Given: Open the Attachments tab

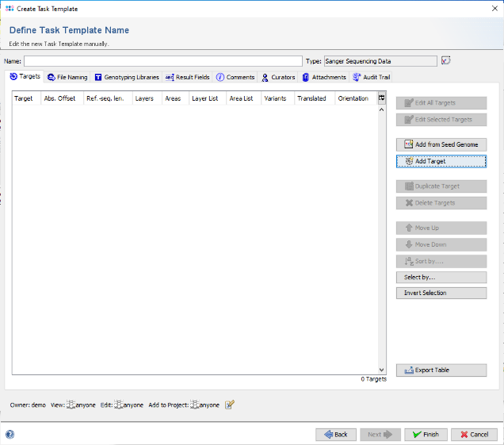Looking at the screenshot, I should (324, 77).
